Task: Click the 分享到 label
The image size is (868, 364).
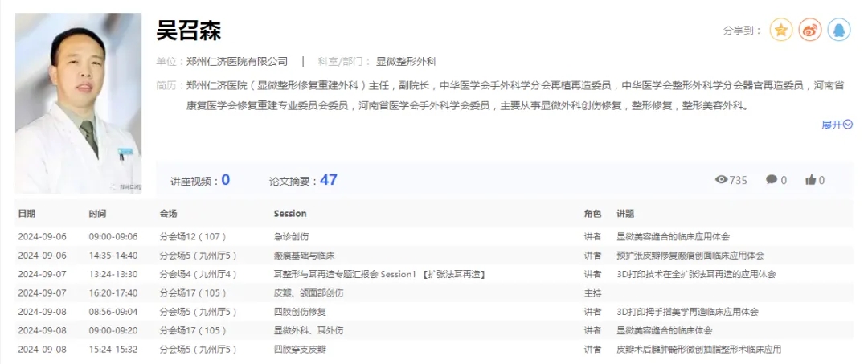Action: coord(743,31)
